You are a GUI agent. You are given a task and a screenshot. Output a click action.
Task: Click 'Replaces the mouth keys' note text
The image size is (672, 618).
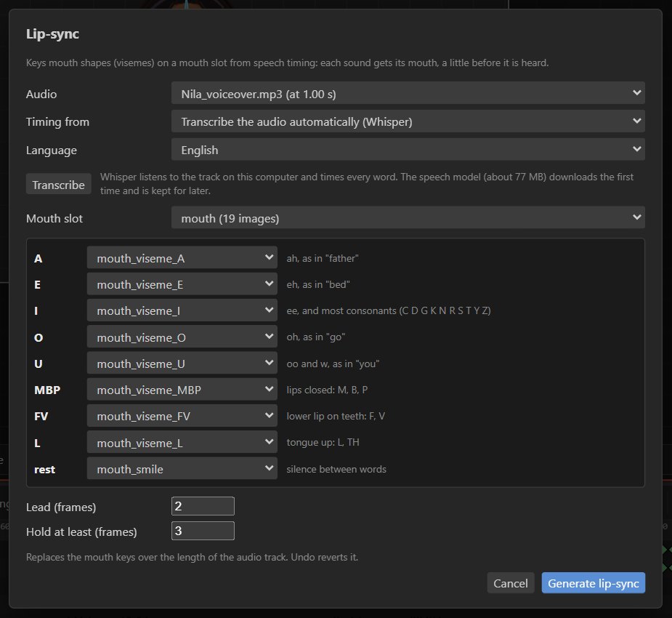coord(192,557)
